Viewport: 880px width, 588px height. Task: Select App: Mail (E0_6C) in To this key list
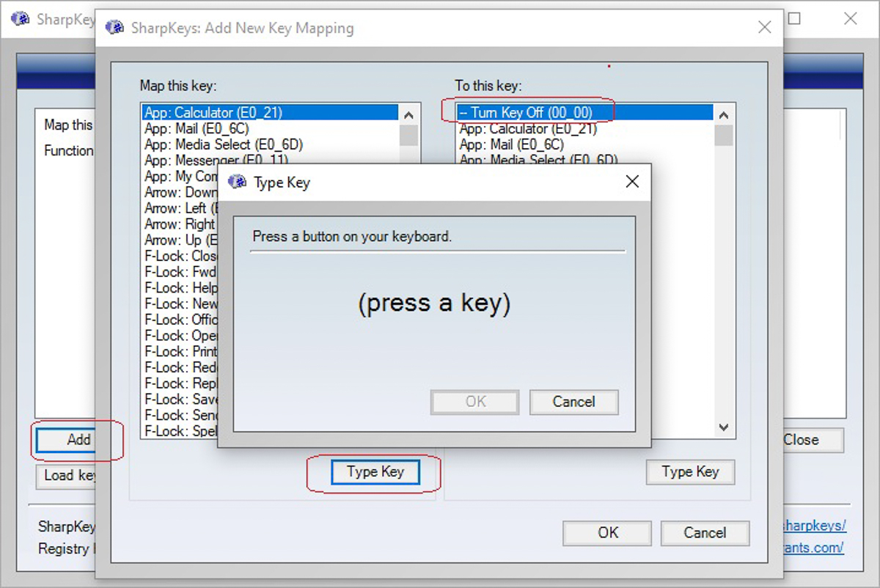click(584, 144)
